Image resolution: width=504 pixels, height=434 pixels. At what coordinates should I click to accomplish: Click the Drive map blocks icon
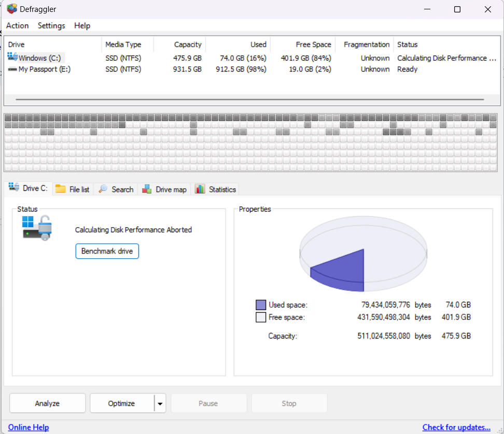tap(147, 189)
